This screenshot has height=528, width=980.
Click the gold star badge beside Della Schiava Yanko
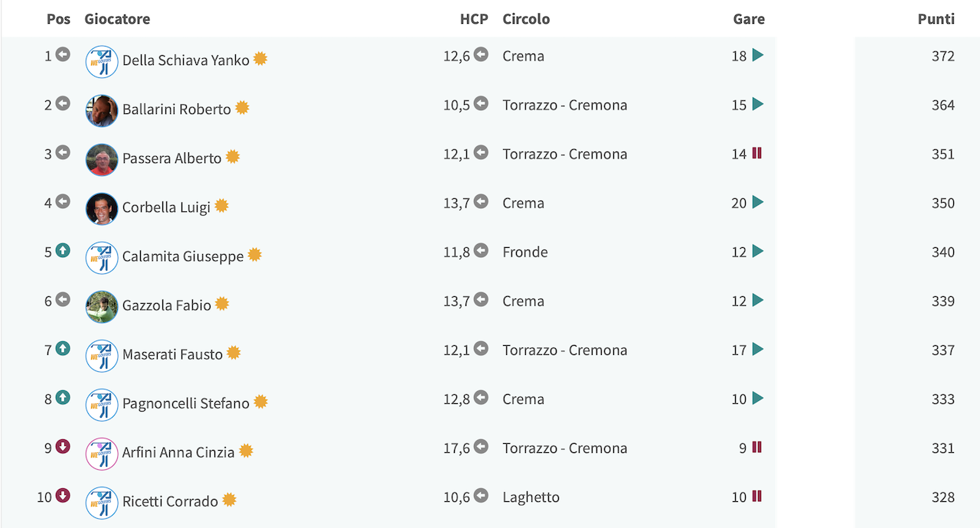(x=260, y=59)
